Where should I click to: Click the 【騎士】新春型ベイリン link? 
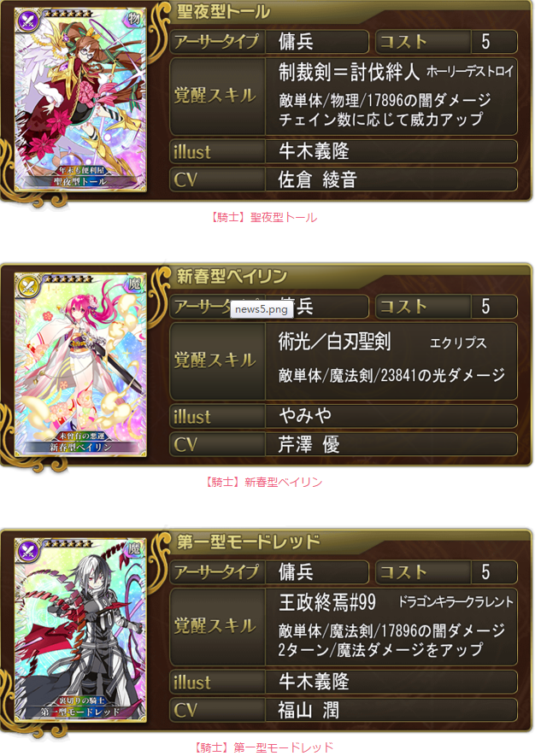263,482
